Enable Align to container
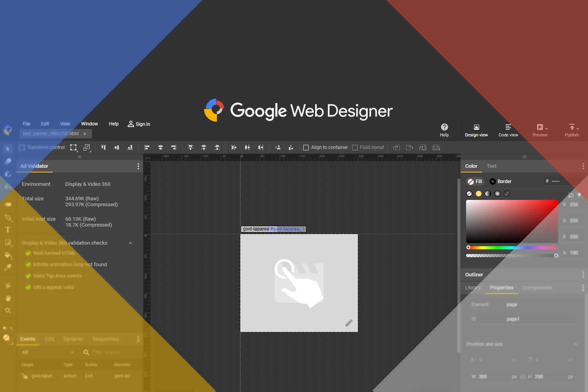 pyautogui.click(x=306, y=147)
